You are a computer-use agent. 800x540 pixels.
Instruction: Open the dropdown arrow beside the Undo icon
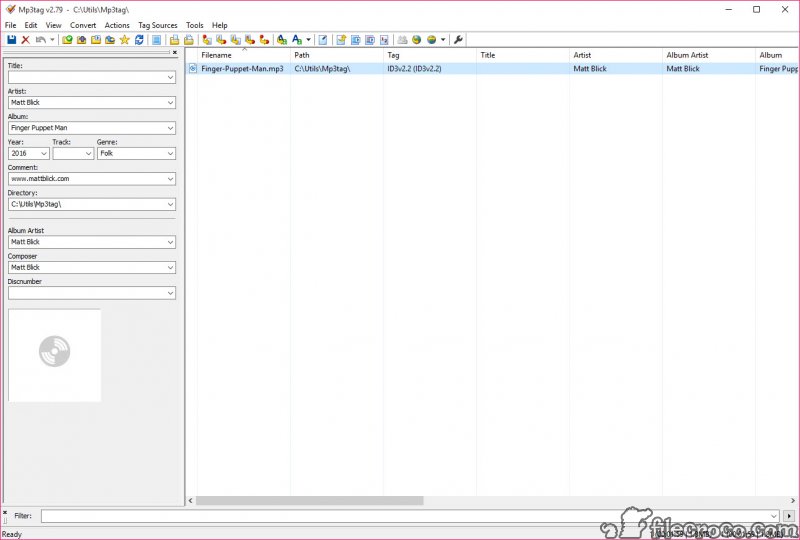click(x=52, y=39)
